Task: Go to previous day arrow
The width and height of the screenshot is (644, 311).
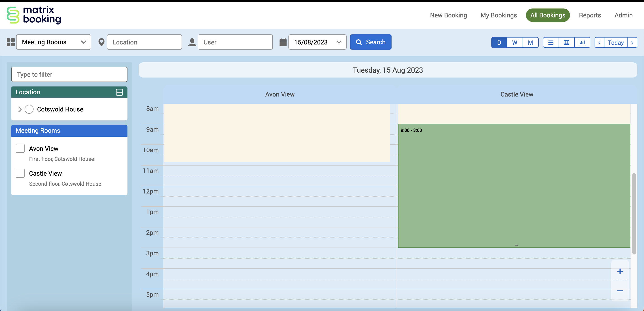Action: tap(599, 42)
